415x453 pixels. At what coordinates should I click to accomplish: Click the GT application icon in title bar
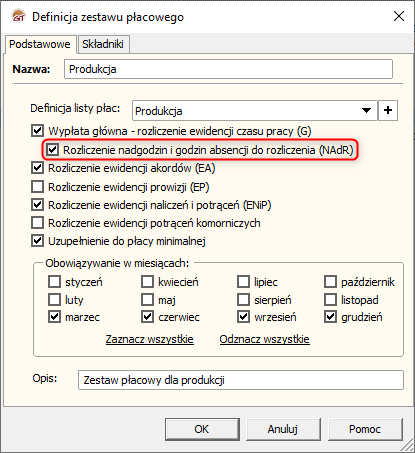[x=18, y=16]
